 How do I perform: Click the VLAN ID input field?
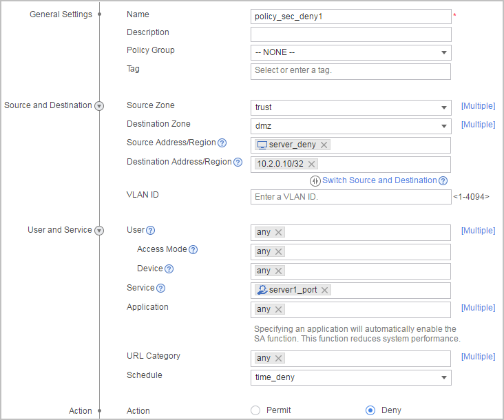(x=351, y=197)
